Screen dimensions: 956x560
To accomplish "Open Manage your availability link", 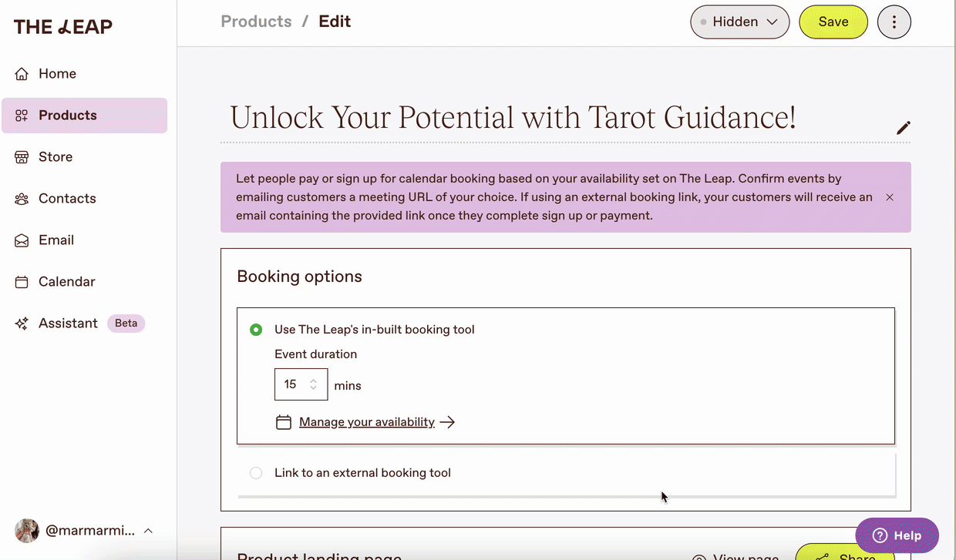I will [366, 421].
